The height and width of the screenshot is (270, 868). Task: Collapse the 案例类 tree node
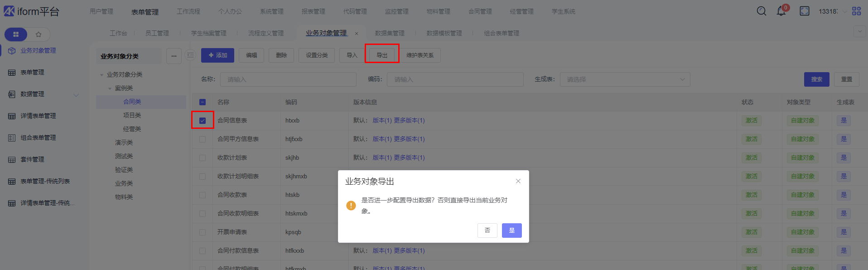point(110,88)
